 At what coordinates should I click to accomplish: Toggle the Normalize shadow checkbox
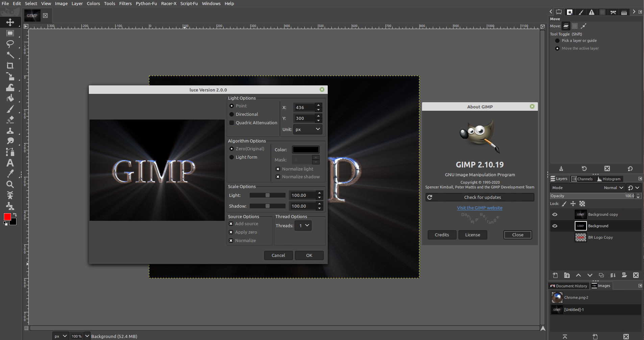(297, 177)
